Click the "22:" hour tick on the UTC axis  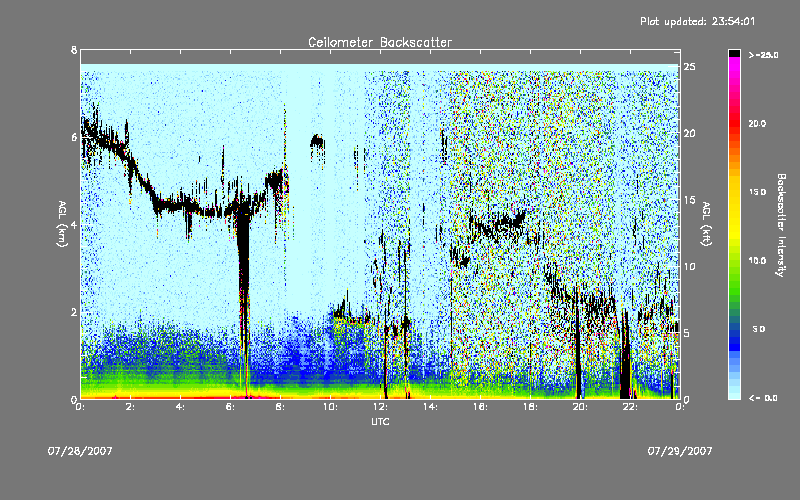pos(630,407)
